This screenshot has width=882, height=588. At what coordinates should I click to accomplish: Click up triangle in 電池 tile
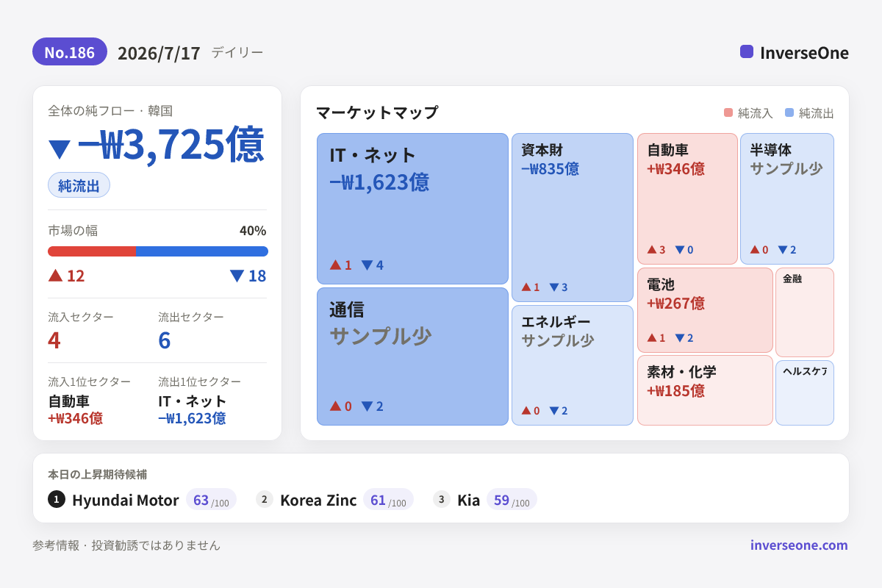652,337
